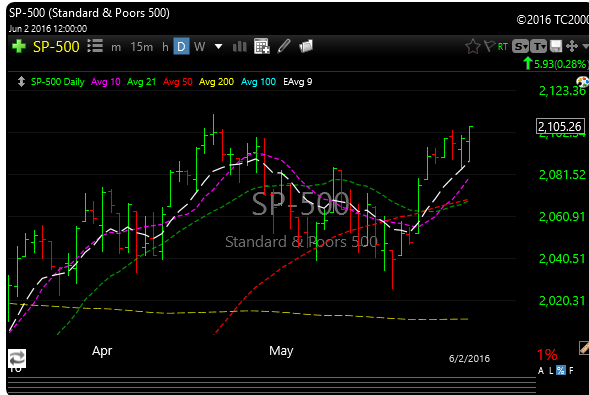Click the EAvg 9 indicator label
The height and width of the screenshot is (395, 589).
[x=298, y=81]
